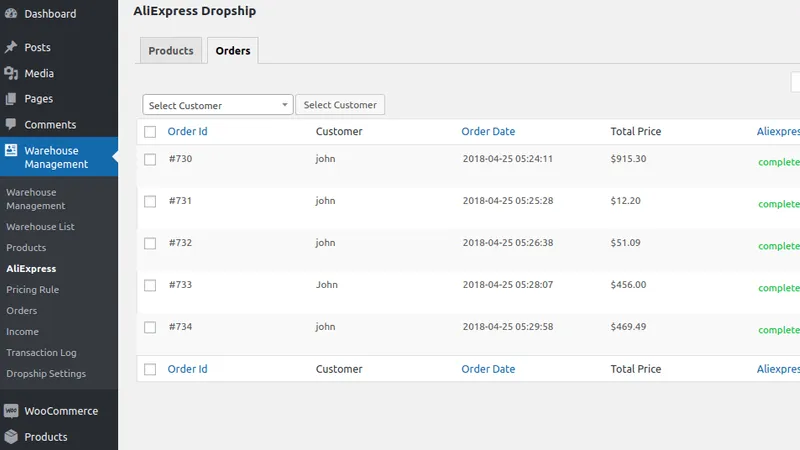Check the box for order #731
The image size is (800, 450).
[150, 201]
